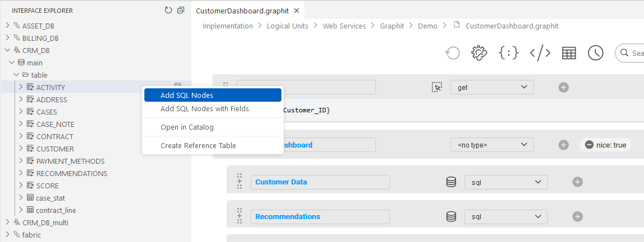Open the '<no type>' dropdown
This screenshot has width=644, height=242.
492,145
